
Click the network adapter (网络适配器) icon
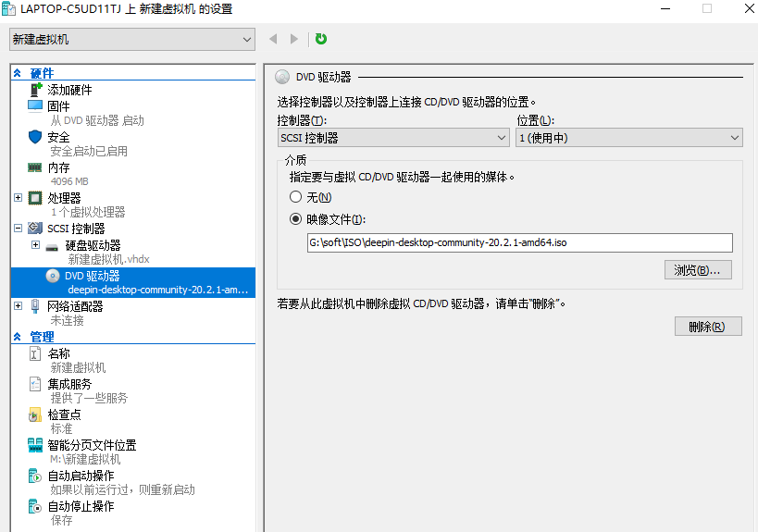click(35, 306)
